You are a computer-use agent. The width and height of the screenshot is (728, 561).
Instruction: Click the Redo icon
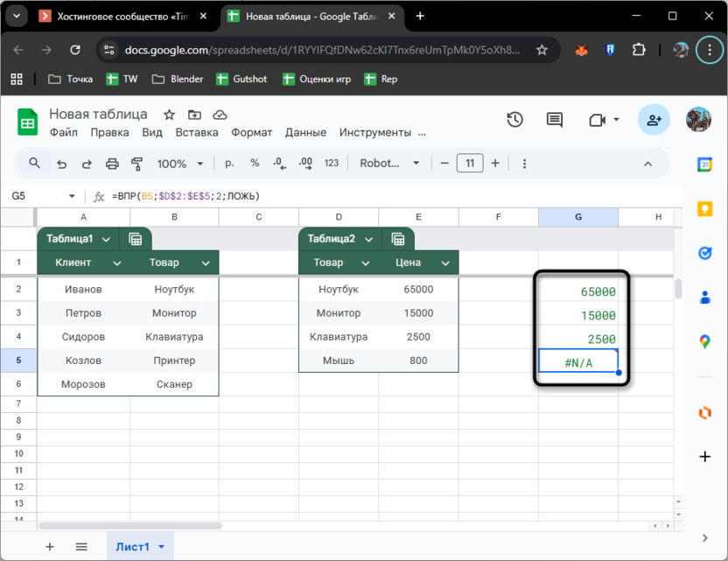87,164
